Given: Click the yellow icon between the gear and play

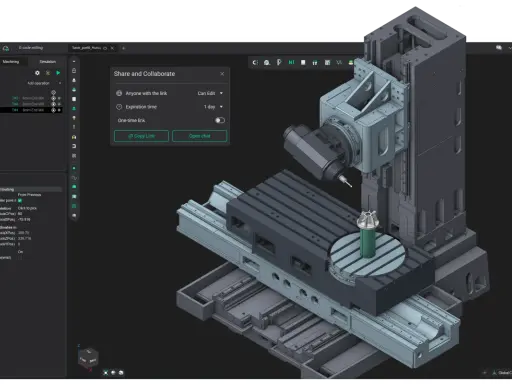Looking at the screenshot, I should 48,73.
